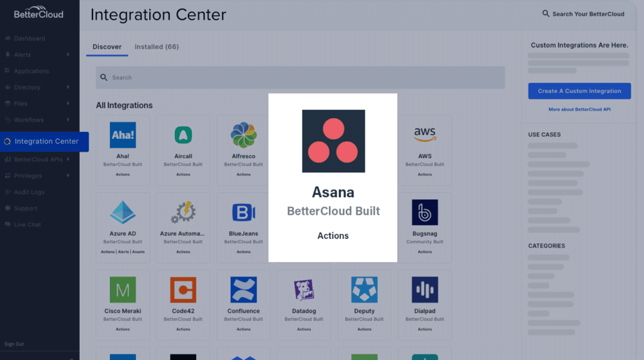Click the All Integrations heading

(x=125, y=105)
